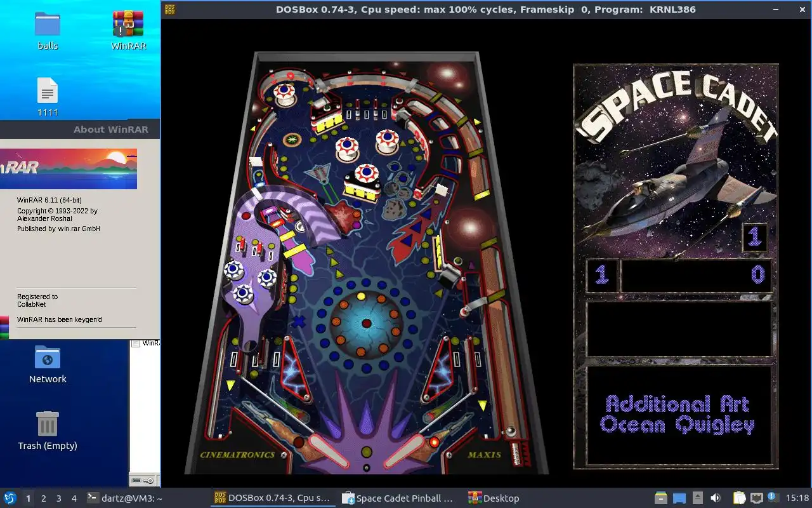Switch to workspace 2
812x508 pixels.
click(x=43, y=498)
